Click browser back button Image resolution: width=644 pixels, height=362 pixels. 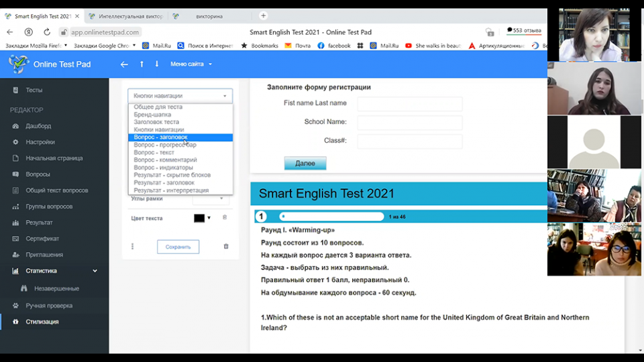pos(10,32)
